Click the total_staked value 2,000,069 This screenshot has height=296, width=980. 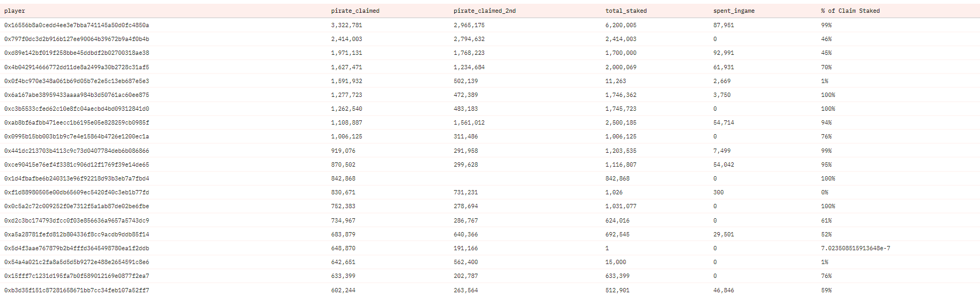click(621, 67)
